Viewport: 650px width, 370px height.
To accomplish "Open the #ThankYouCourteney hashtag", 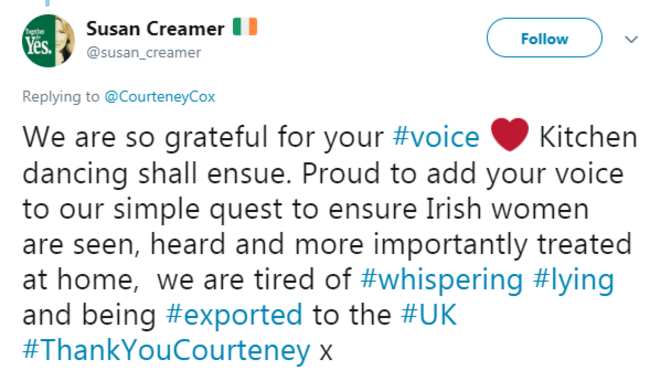I will click(x=166, y=351).
